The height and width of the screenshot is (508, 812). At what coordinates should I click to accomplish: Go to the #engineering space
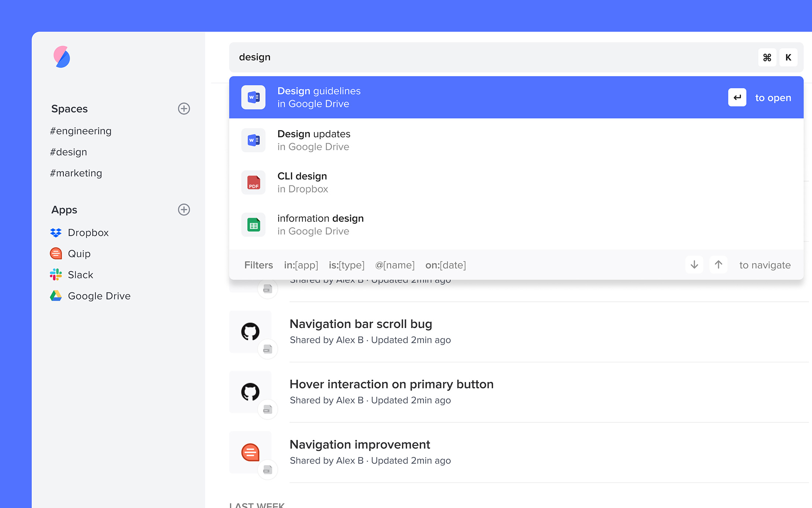point(80,131)
